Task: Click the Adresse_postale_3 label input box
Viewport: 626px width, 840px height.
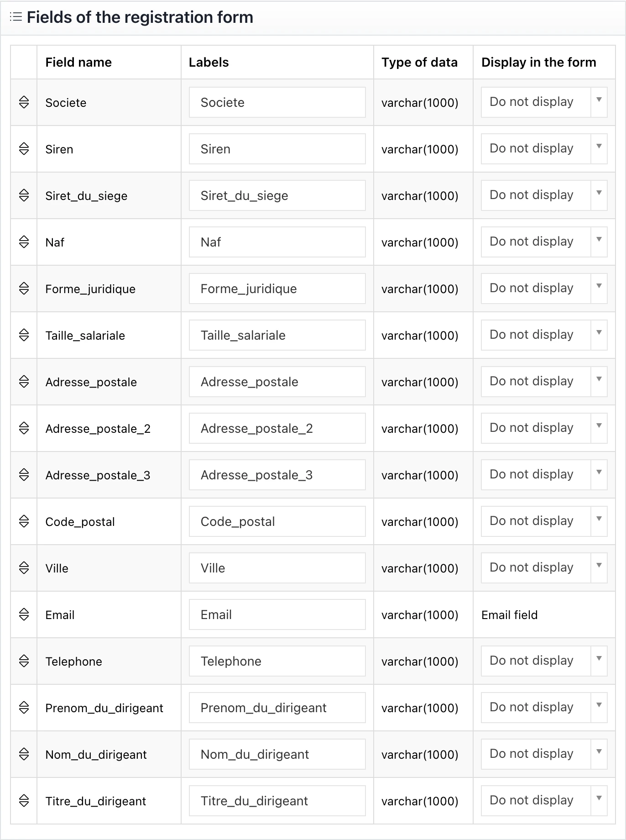Action: (277, 475)
